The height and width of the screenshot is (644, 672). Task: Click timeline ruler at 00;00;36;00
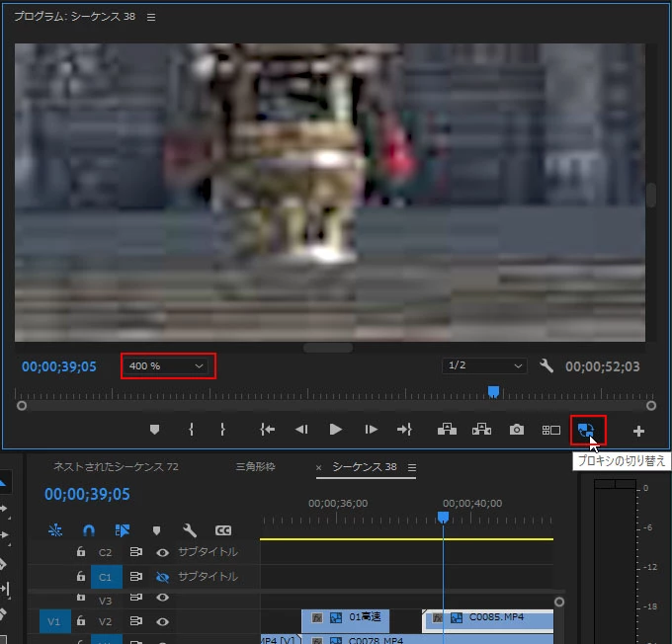[x=338, y=504]
